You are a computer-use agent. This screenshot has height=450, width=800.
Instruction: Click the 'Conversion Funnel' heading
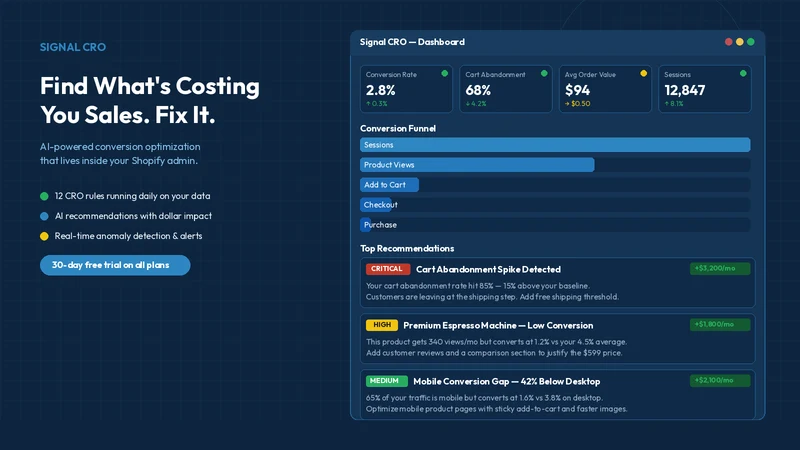click(x=398, y=129)
